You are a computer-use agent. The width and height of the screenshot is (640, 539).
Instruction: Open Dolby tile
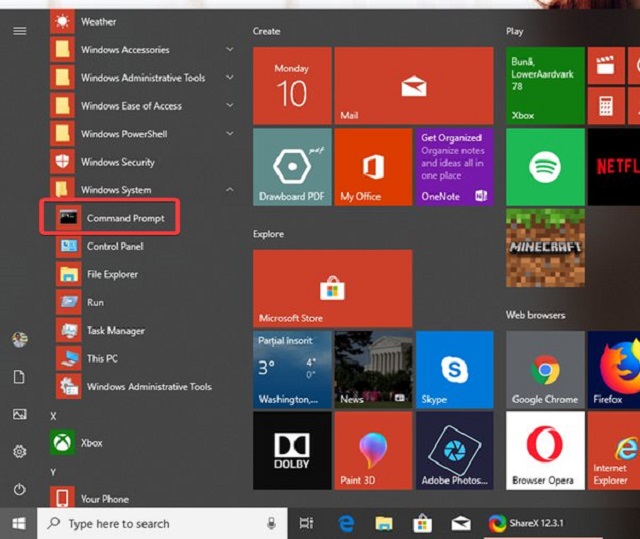pos(292,450)
